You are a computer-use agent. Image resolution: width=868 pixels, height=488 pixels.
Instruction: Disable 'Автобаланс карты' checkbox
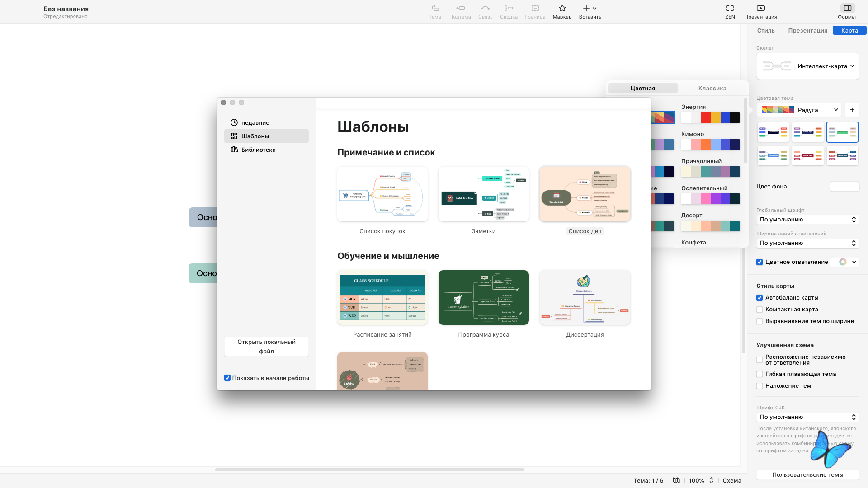coord(759,298)
